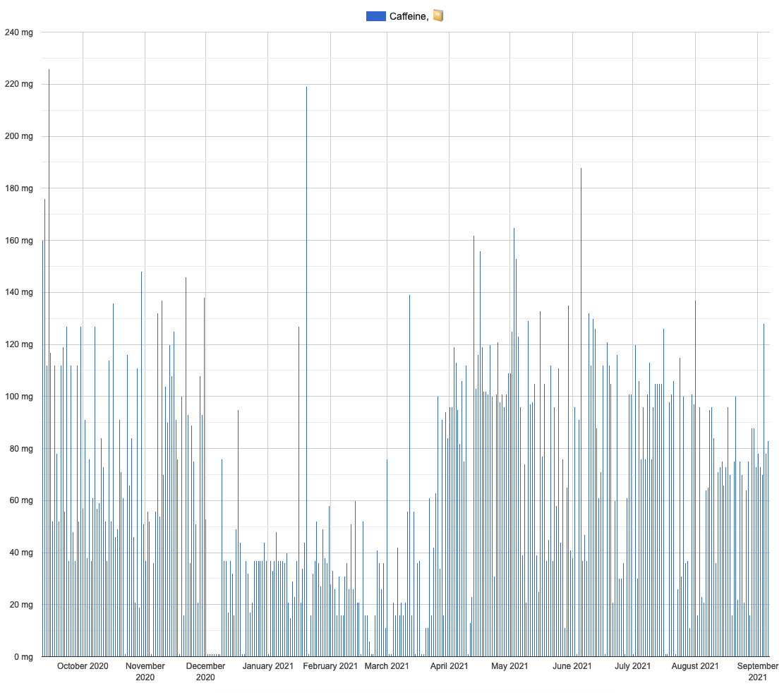Click the blue Caffeine legend color swatch
Screen dimensions: 784x693
375,16
